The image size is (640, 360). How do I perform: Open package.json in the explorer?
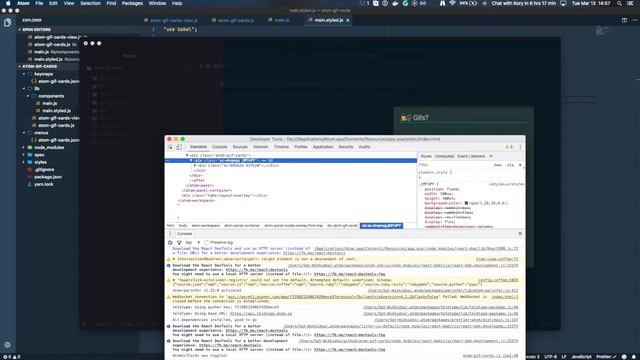click(x=48, y=177)
